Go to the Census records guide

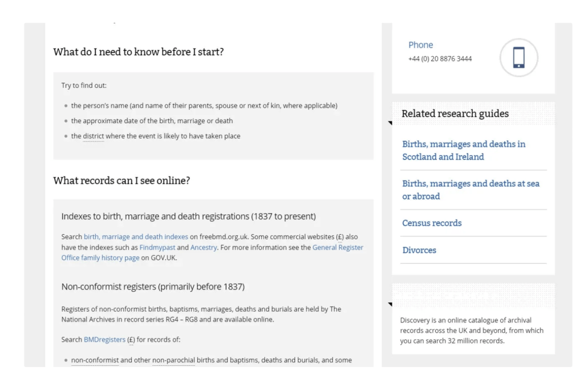(x=432, y=223)
